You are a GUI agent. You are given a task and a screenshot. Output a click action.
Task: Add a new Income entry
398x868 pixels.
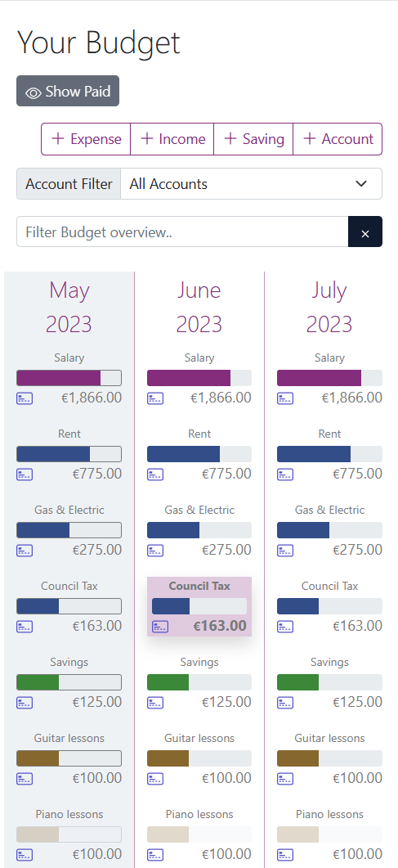(x=172, y=139)
